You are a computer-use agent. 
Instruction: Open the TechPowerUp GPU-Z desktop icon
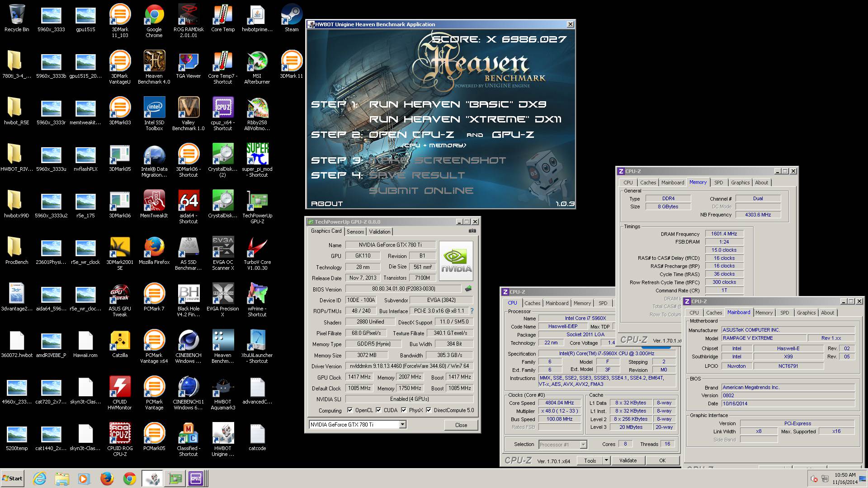tap(257, 207)
